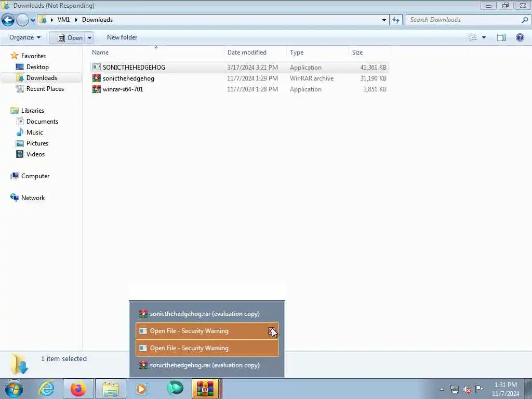
Task: Click the winrar-x64-701 file icon
Action: [x=96, y=89]
